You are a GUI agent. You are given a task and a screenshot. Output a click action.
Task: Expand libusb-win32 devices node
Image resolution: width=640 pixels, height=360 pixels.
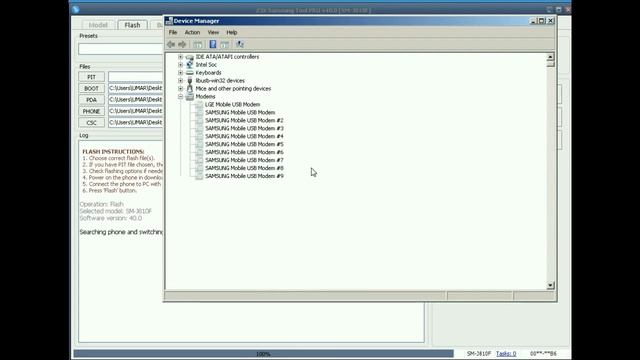click(180, 80)
